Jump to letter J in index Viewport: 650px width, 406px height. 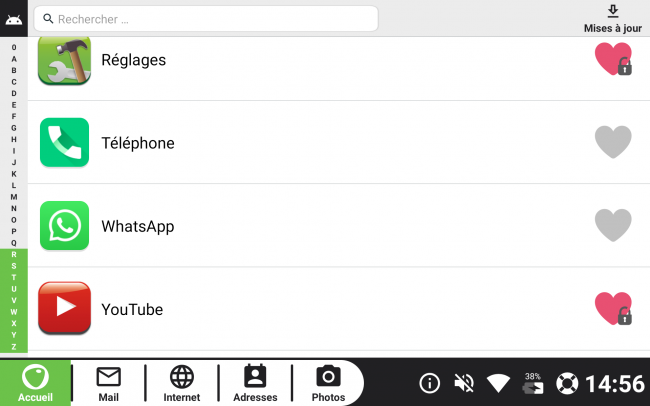pyautogui.click(x=14, y=163)
